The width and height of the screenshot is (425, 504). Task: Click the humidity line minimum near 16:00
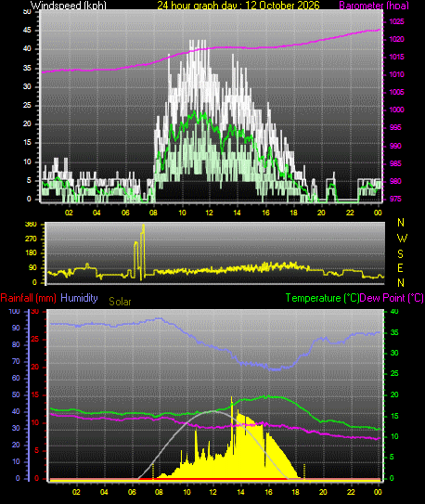[x=275, y=369]
